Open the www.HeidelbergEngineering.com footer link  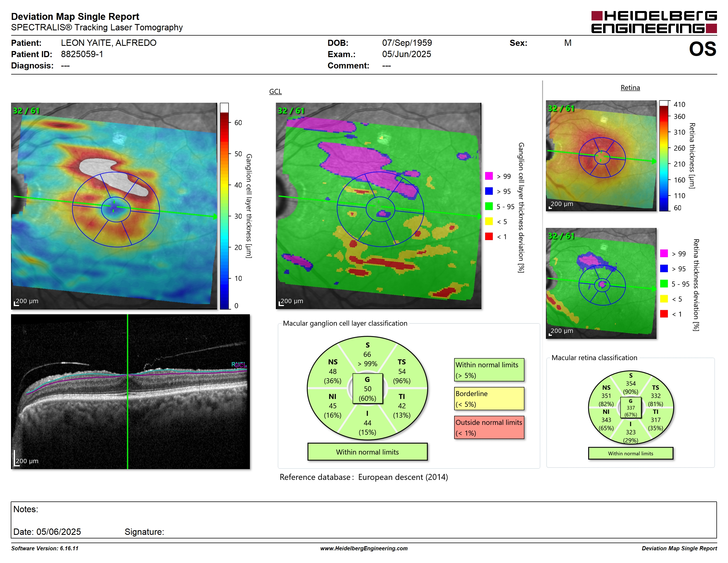coord(364,548)
